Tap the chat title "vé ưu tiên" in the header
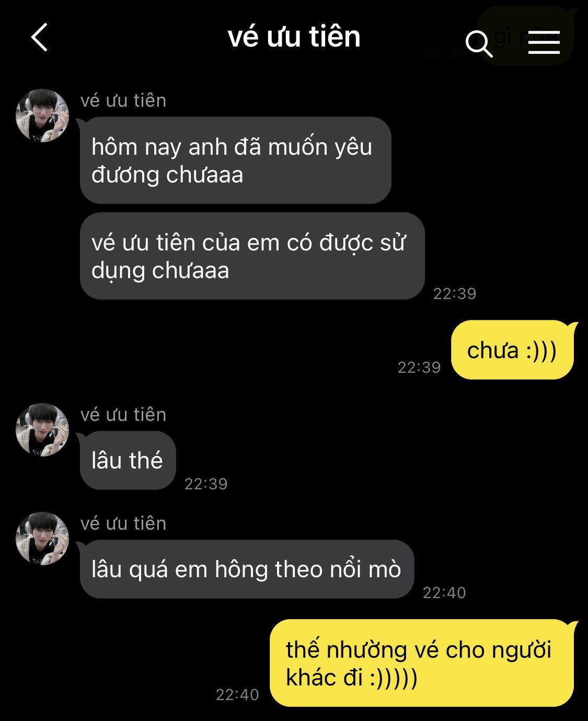Image resolution: width=588 pixels, height=721 pixels. (x=294, y=37)
